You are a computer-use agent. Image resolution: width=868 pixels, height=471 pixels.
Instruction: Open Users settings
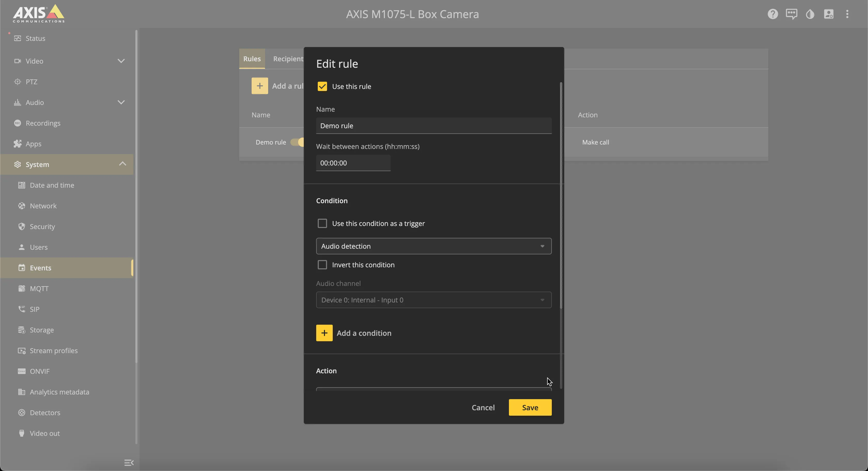(67, 247)
